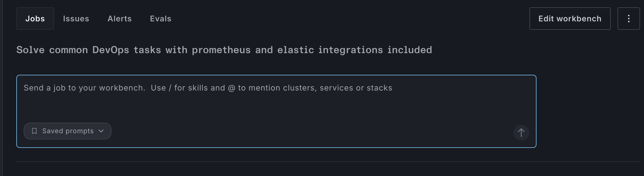Click the send job arrow icon
Screen dimensions: 644x176
coord(521,133)
